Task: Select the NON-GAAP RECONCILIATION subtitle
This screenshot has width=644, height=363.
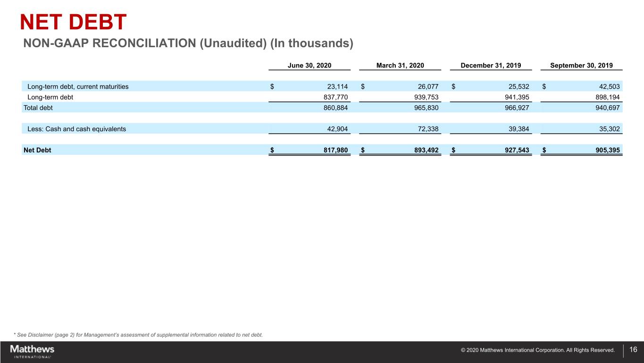Action: (x=188, y=43)
